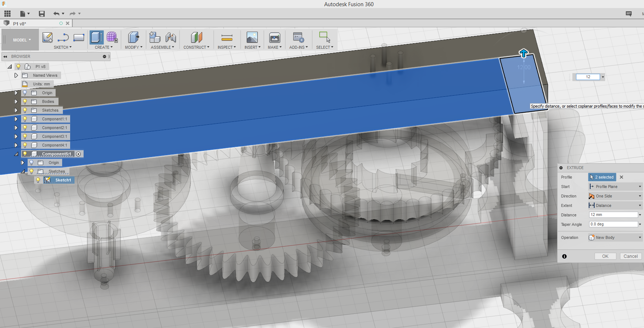The image size is (644, 328).
Task: Select the Make 3D Print tool
Action: 275,37
